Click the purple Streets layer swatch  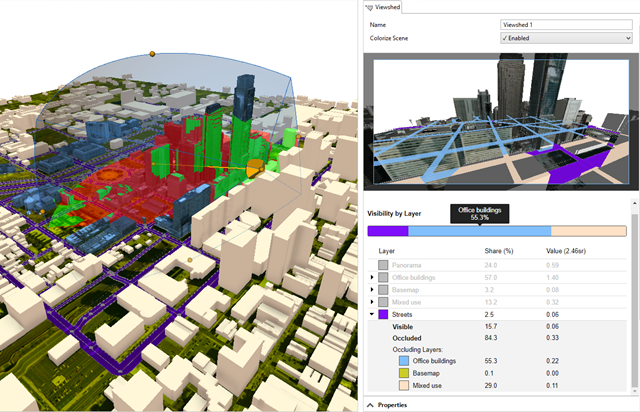383,315
